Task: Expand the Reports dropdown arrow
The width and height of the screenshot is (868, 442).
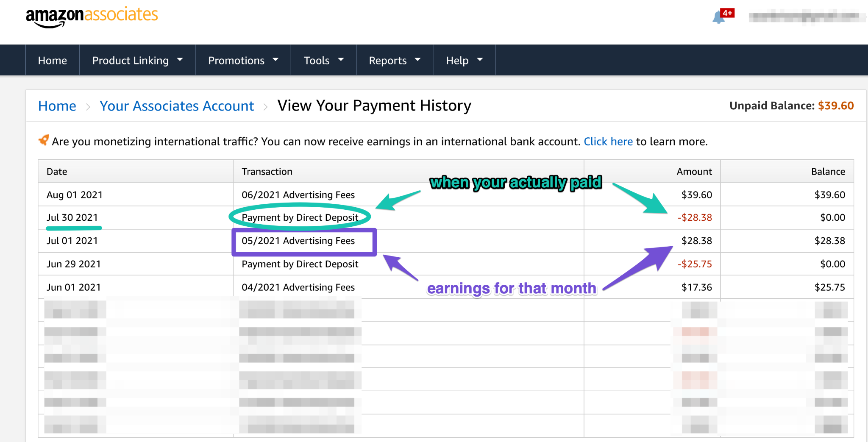Action: (x=417, y=60)
